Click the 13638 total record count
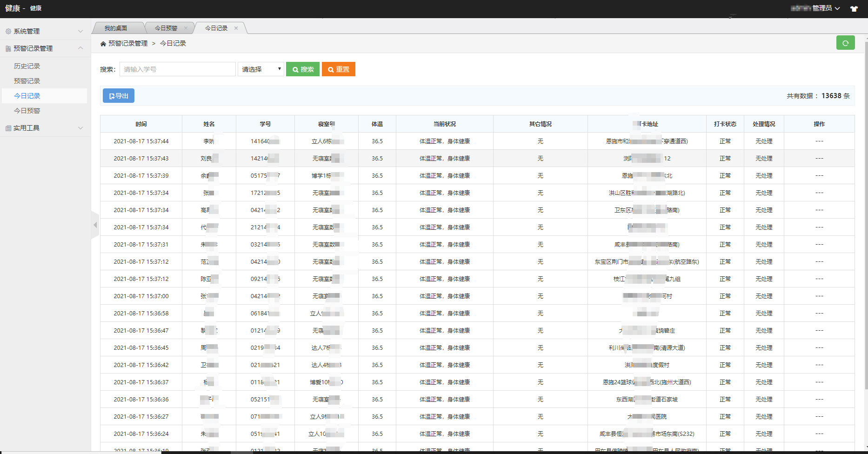This screenshot has height=454, width=868. (831, 96)
